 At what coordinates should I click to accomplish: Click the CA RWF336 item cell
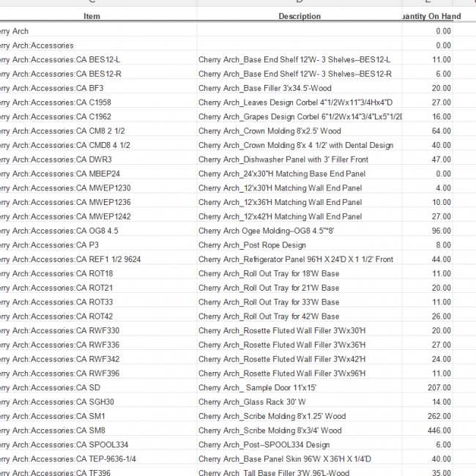98,345
